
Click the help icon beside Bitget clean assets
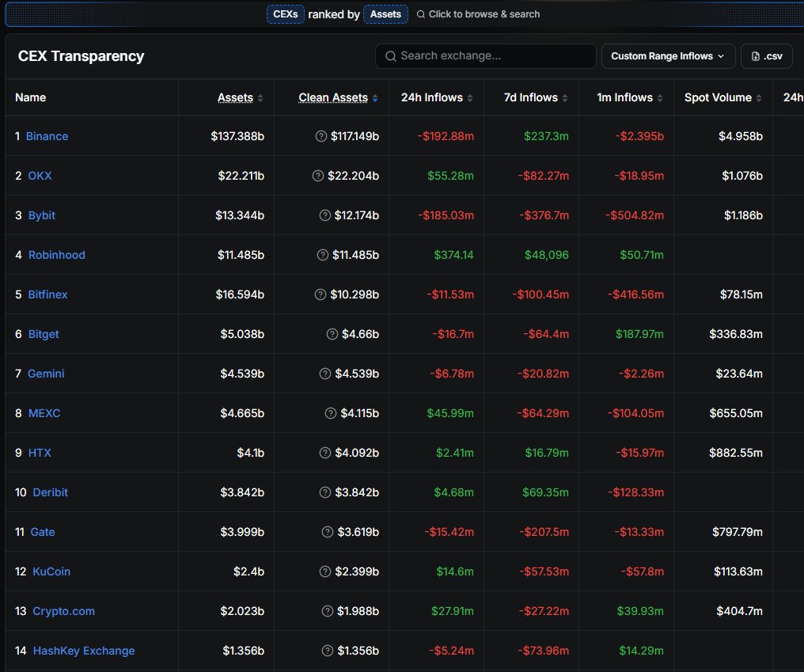[x=332, y=334]
